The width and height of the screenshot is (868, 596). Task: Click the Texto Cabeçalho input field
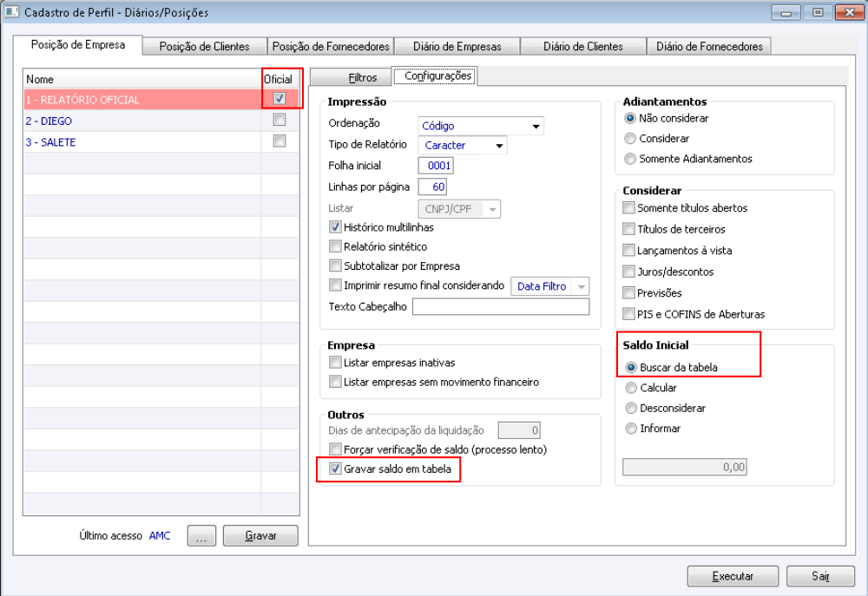[x=501, y=307]
